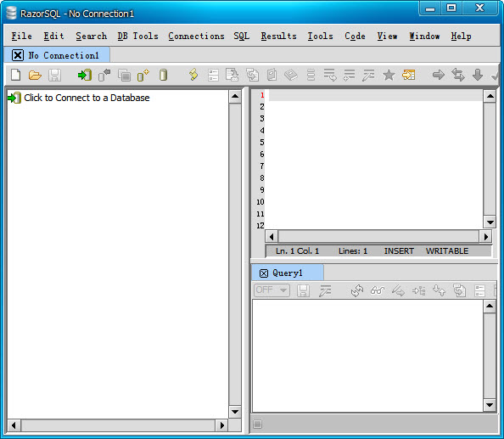
Task: Click the down arrow toolbar icon
Action: (x=478, y=75)
